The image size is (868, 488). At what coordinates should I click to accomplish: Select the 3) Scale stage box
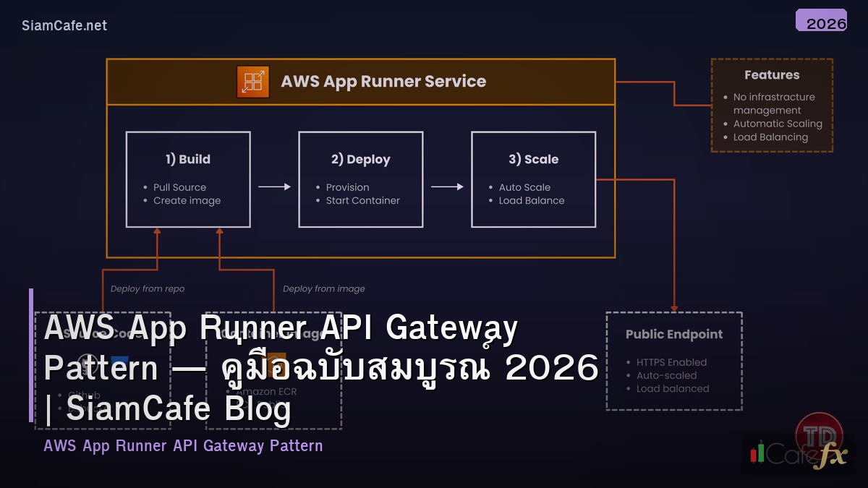click(x=533, y=179)
